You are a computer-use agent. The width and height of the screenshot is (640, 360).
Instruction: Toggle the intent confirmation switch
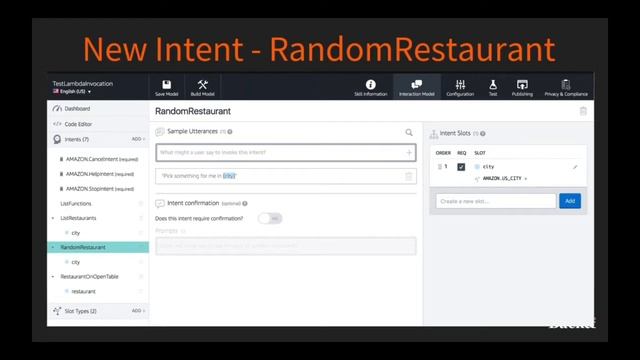click(270, 219)
